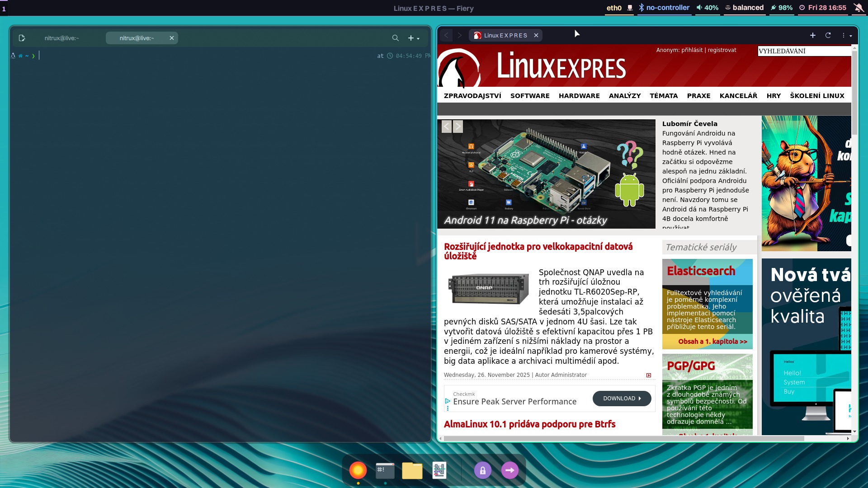Open the SOFTWARE menu section

530,96
